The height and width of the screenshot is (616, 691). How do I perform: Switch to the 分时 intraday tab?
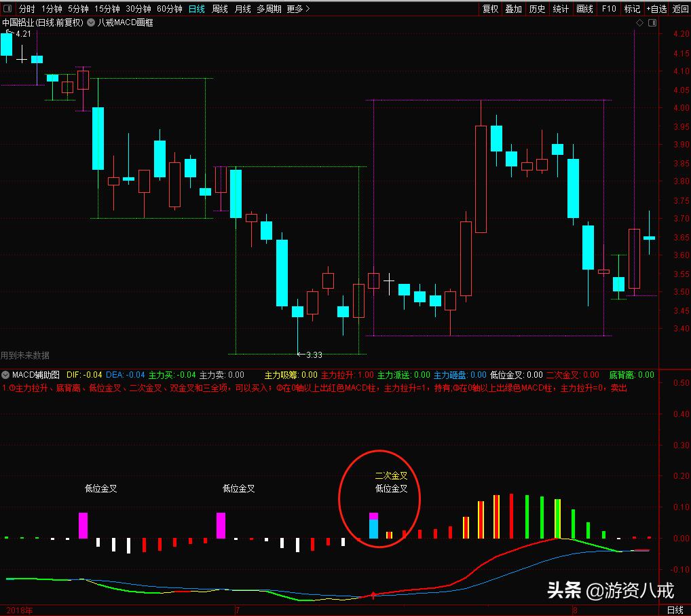tap(25, 9)
